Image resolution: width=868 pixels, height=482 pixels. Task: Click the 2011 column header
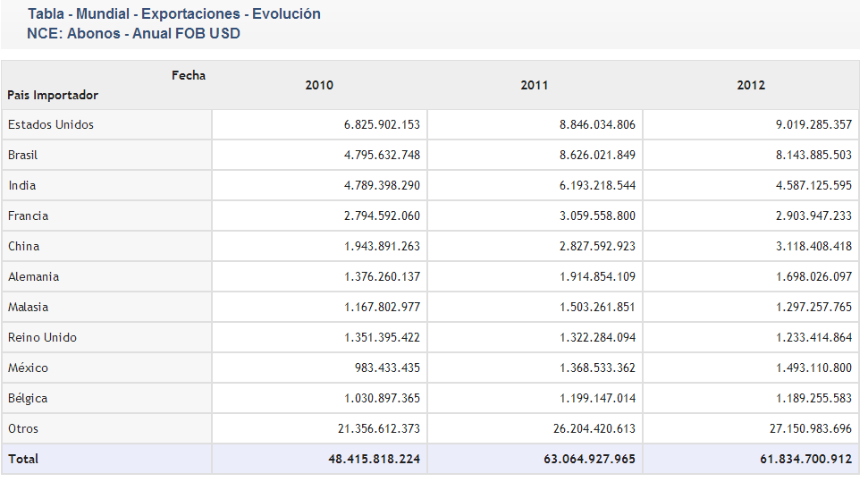[535, 85]
